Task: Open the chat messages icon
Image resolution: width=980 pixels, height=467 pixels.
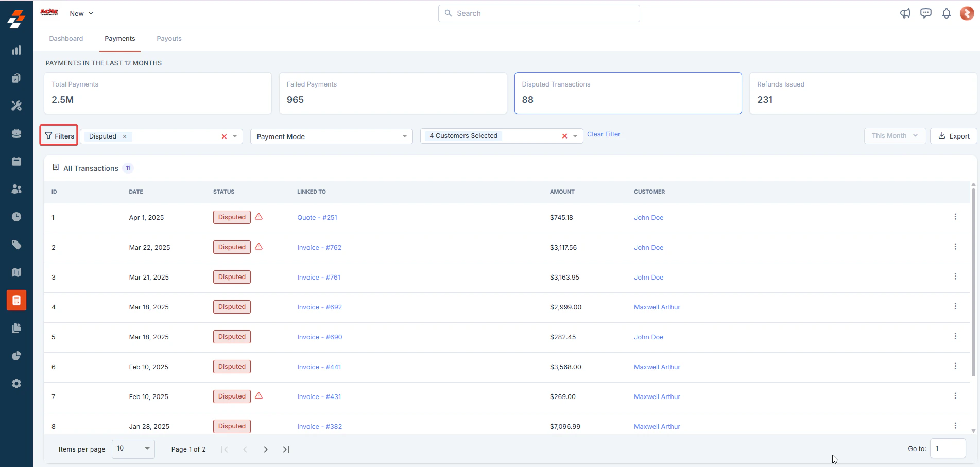Action: coord(926,13)
